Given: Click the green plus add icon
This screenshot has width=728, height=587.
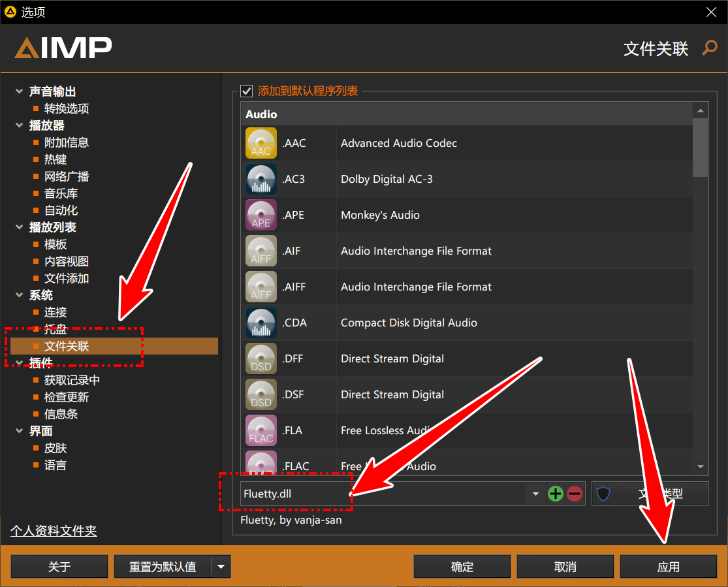Looking at the screenshot, I should [x=555, y=494].
